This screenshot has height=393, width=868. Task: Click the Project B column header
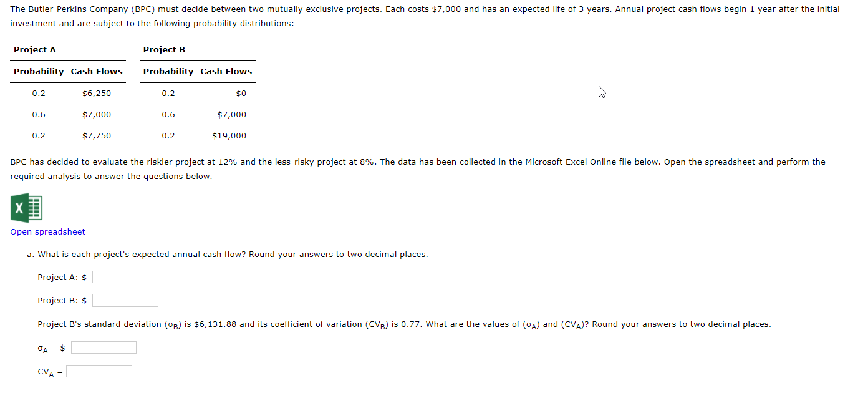(x=164, y=49)
